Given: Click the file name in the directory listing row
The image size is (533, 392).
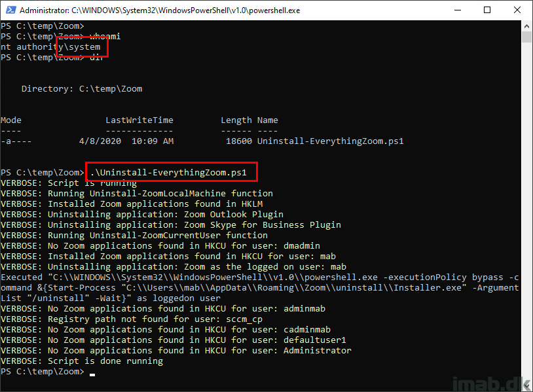Looking at the screenshot, I should click(x=331, y=141).
